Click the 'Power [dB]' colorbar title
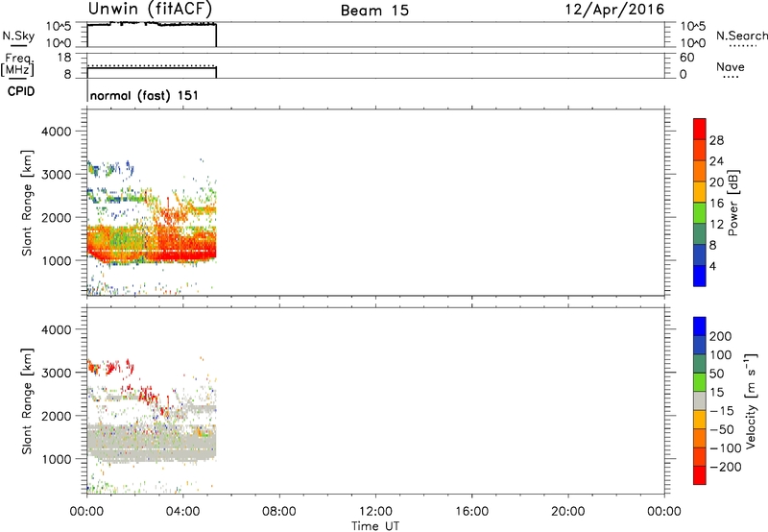 coord(733,203)
